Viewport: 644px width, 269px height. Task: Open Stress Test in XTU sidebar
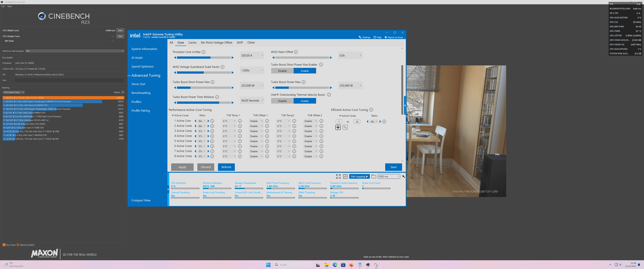(x=138, y=84)
